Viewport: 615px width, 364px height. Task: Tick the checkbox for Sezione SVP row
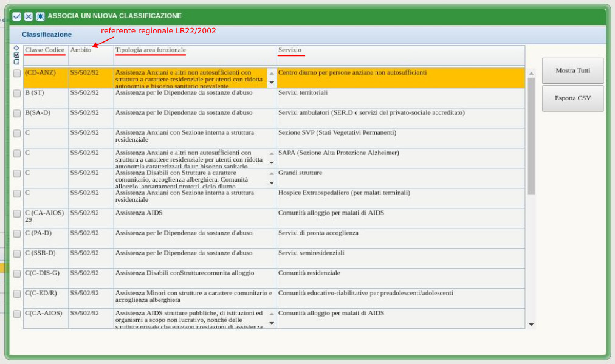point(17,133)
